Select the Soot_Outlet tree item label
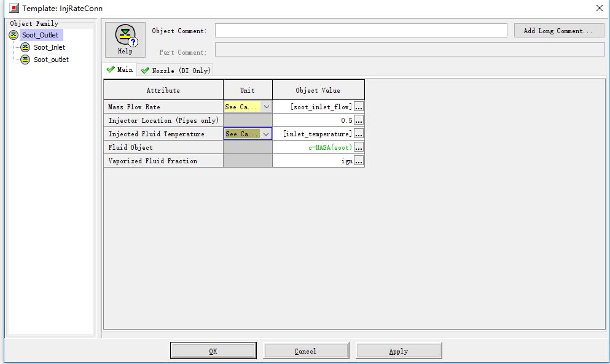The width and height of the screenshot is (610, 364). (41, 35)
